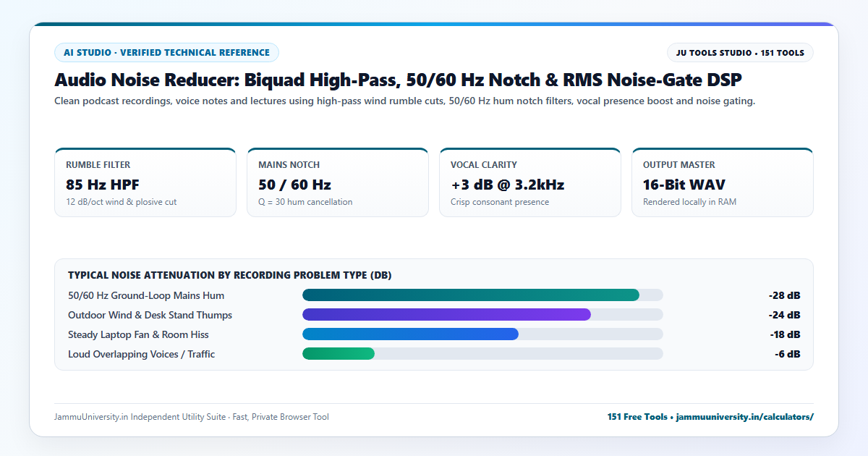Click the 'Loud Overlapping Voices / Traffic' label

(x=141, y=354)
